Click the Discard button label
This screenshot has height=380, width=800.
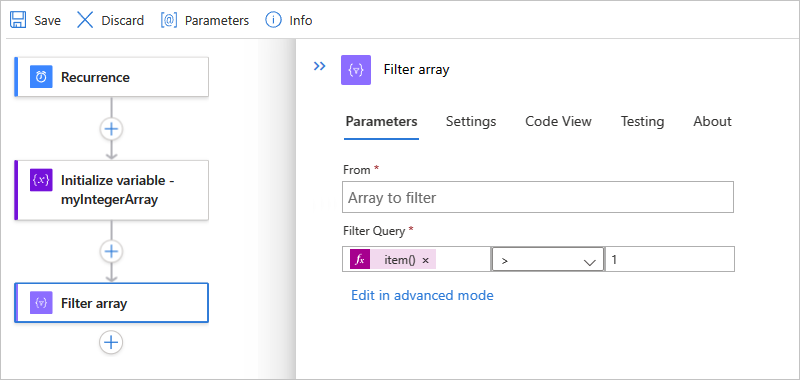coord(122,20)
